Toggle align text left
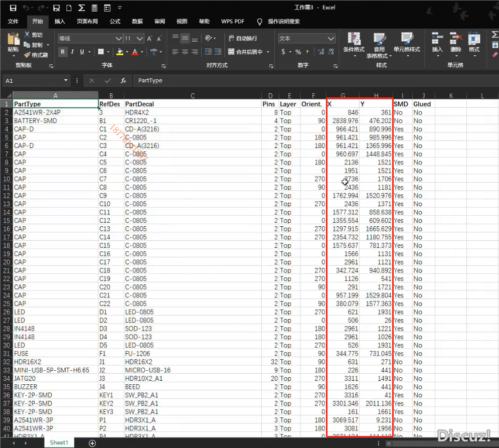 pos(176,52)
